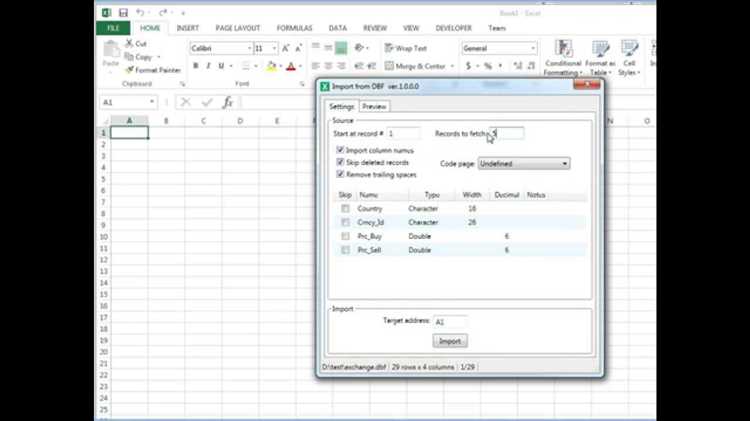Toggle Remove trailing spaces checkbox
The image size is (750, 421).
(x=340, y=174)
